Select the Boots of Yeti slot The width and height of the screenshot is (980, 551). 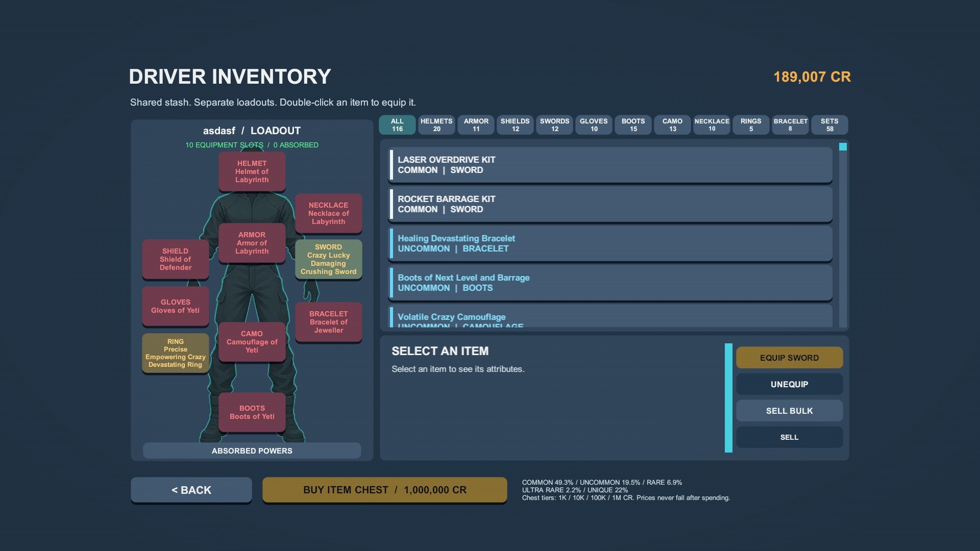[x=252, y=412]
